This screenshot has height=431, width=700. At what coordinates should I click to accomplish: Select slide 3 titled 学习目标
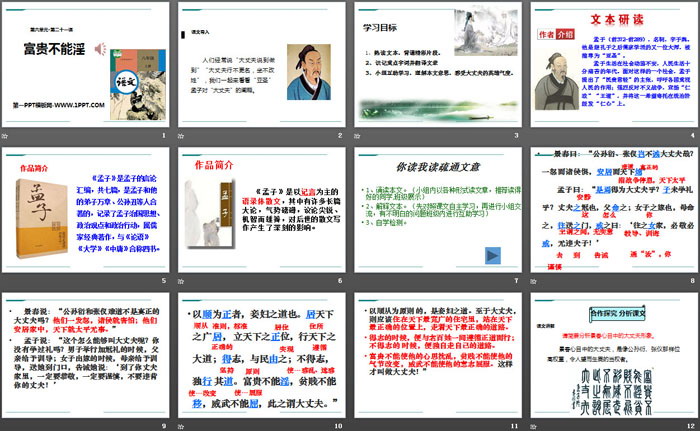(x=438, y=65)
